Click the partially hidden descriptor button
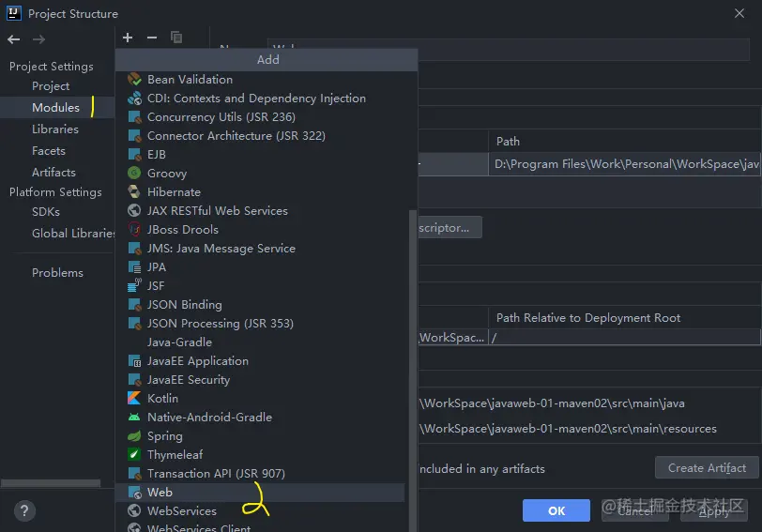This screenshot has height=532, width=762. (450, 227)
